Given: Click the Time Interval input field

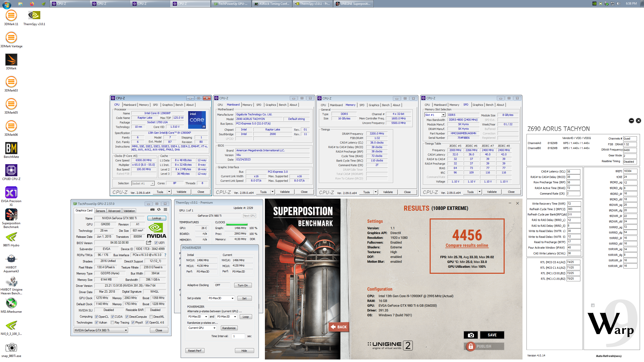Looking at the screenshot, I should [238, 336].
